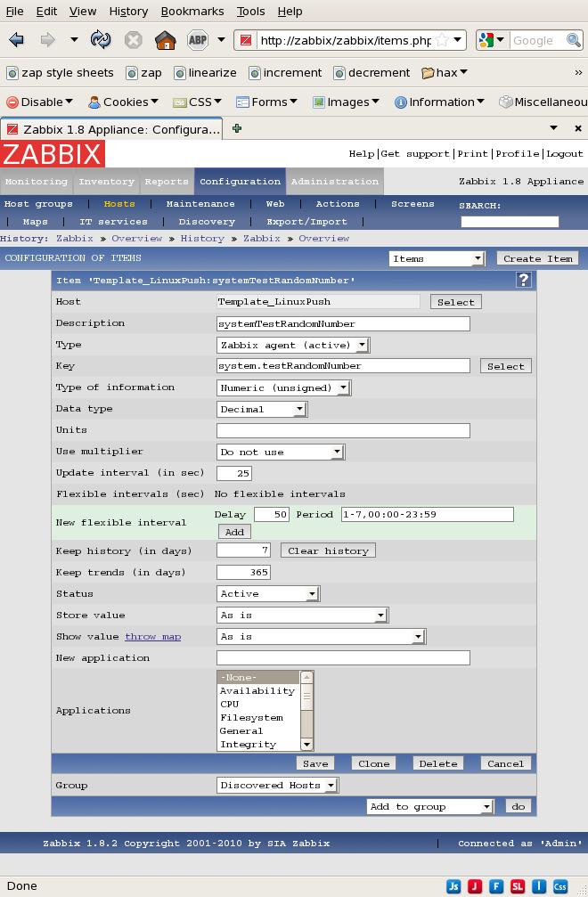Viewport: 588px width, 897px height.
Task: Click the decrement bookmarklet
Action: coord(372,73)
